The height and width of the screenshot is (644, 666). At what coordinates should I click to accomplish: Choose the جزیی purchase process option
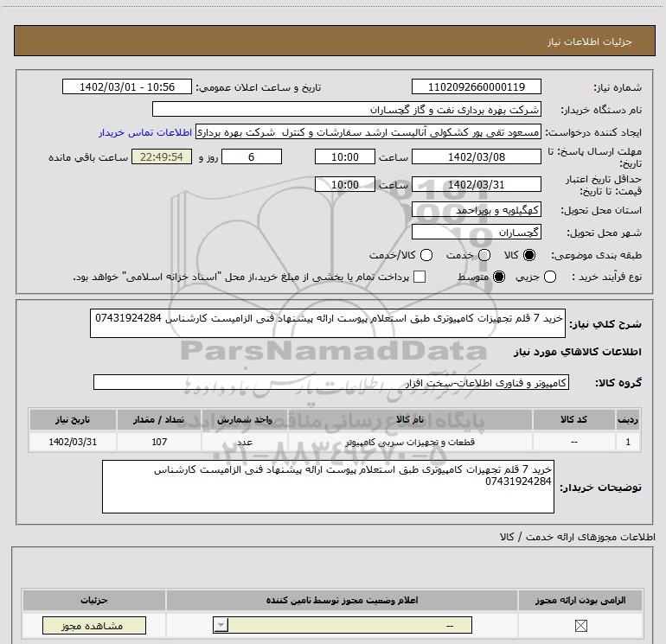[550, 277]
